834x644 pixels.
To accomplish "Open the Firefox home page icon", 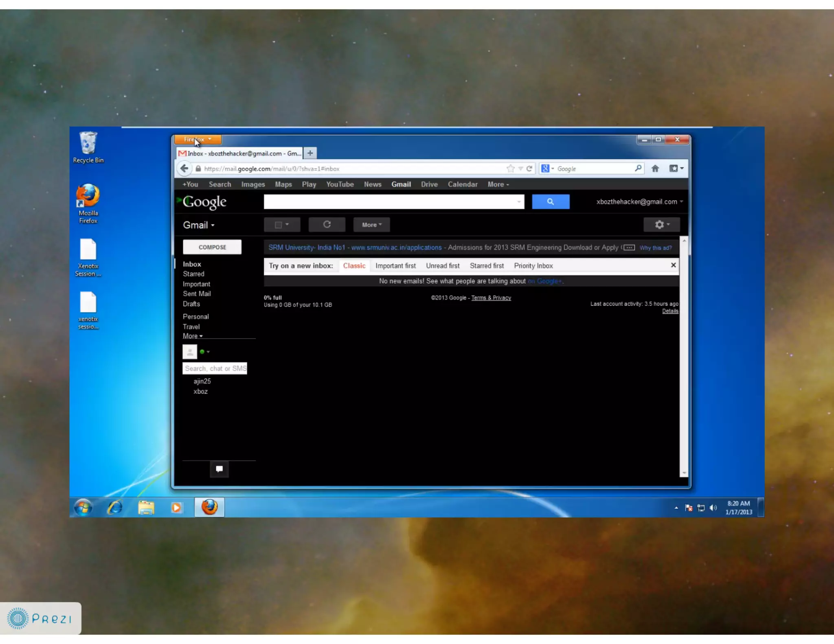I will [x=655, y=169].
